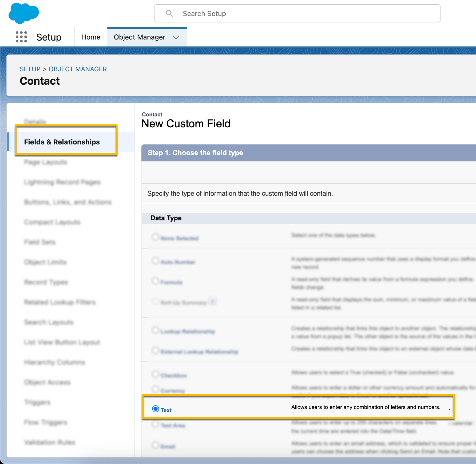Open Buttons, Links, and Actions in sidebar
The height and width of the screenshot is (464, 476).
[x=68, y=202]
